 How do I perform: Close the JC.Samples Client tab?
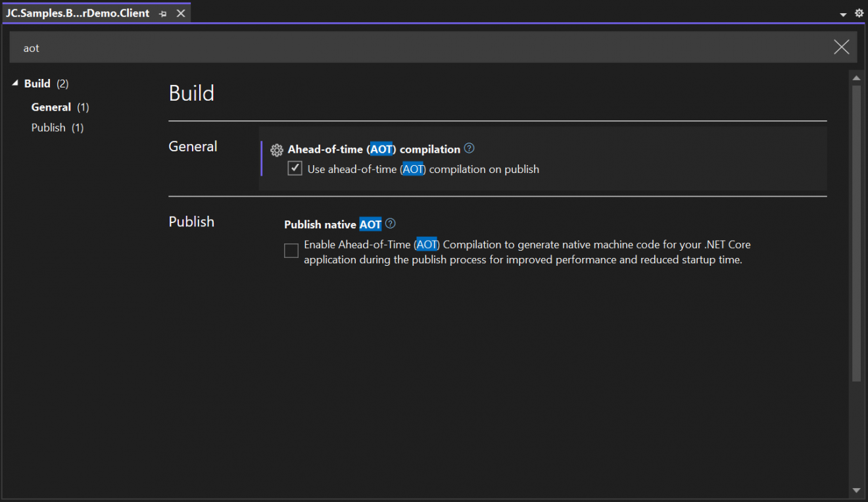(x=181, y=13)
